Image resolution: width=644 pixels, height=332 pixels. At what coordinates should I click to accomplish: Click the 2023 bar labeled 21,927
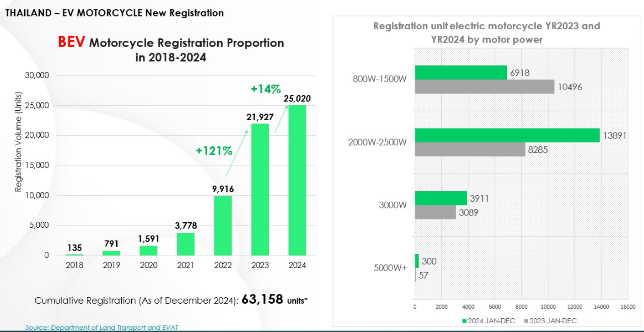click(x=260, y=190)
